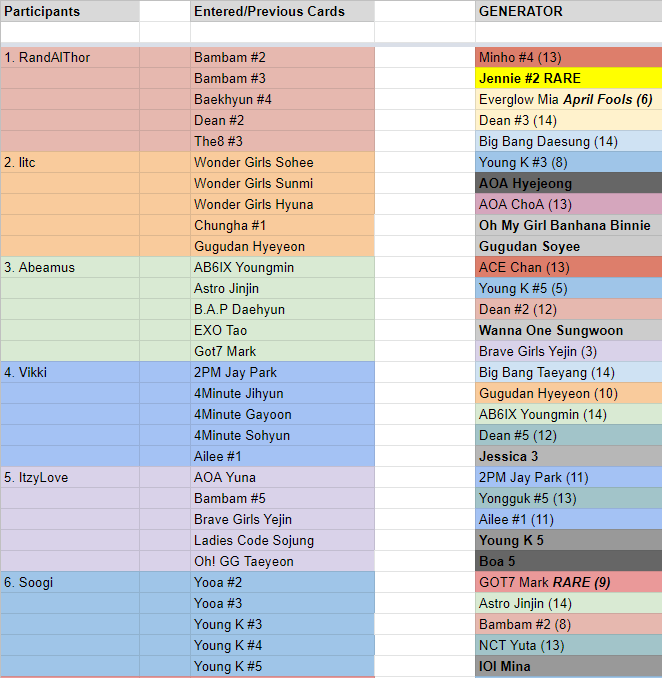This screenshot has height=678, width=662.
Task: Select 'Dean #5 (12)' cell
Action: [x=569, y=435]
